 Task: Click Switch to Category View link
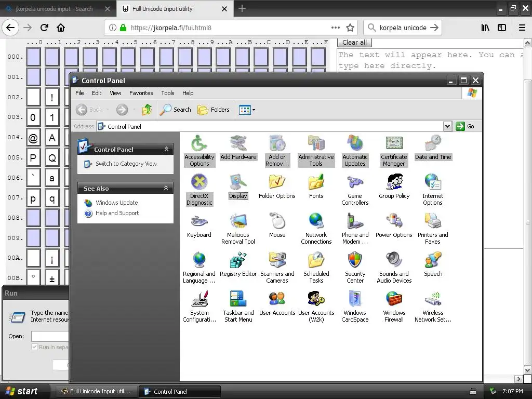point(126,164)
